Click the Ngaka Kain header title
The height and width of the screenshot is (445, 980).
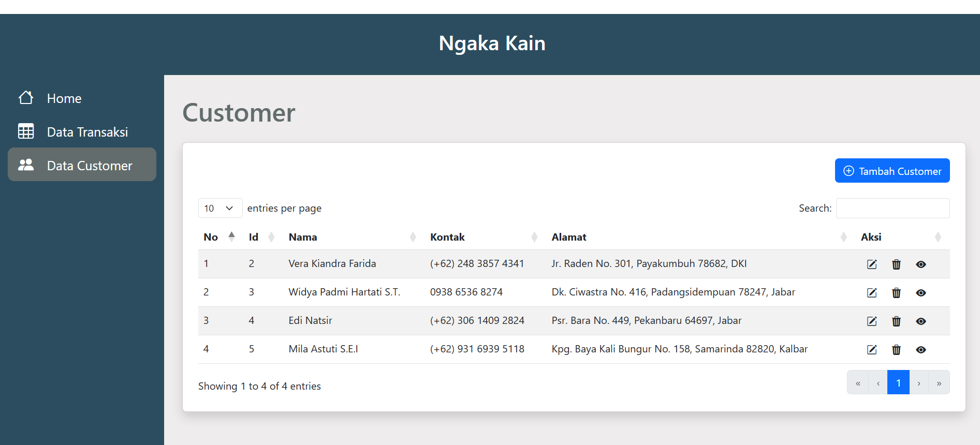coord(492,43)
